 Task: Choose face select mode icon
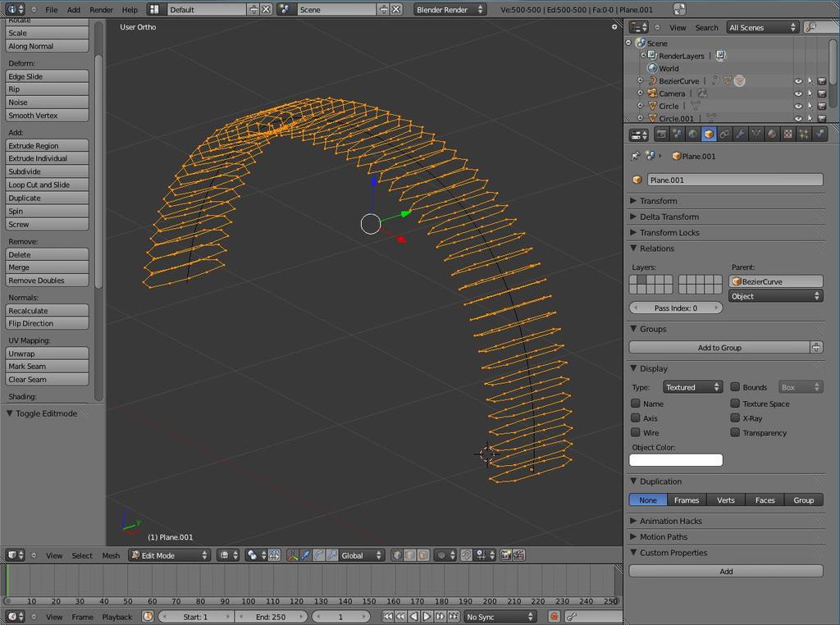(423, 555)
